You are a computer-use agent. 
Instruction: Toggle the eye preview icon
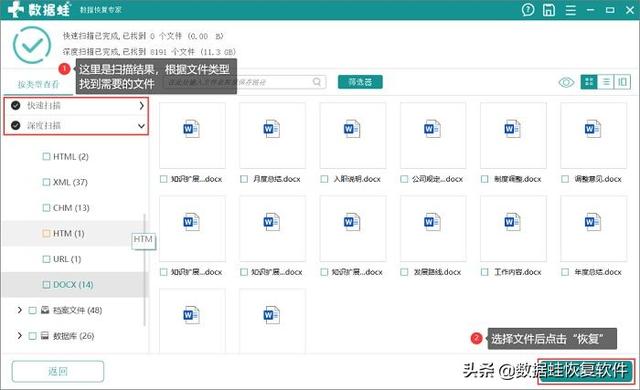click(566, 83)
